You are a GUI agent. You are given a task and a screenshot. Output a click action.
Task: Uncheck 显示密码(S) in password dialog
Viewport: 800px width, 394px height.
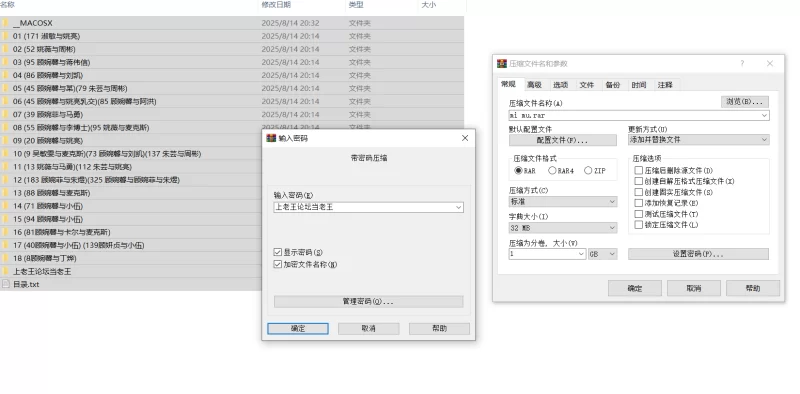point(278,252)
